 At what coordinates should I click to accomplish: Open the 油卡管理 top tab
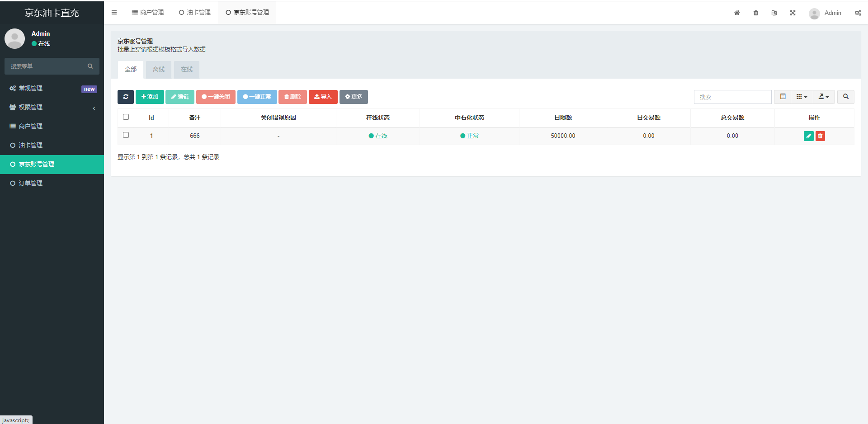(195, 13)
